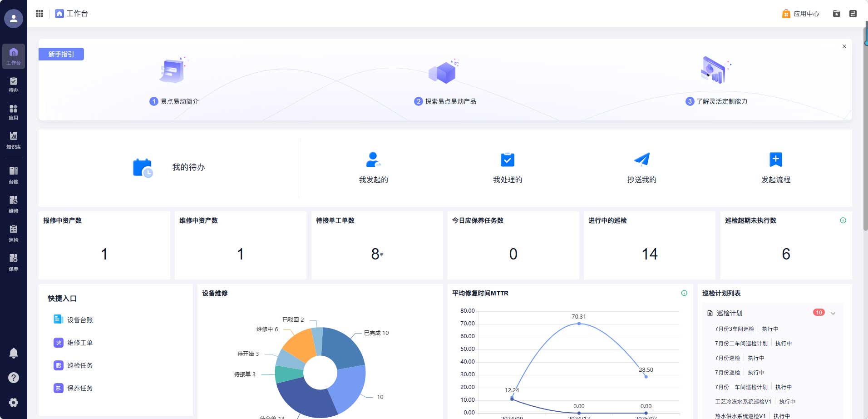Select 维修 from the sidebar menu
This screenshot has width=868, height=419.
[14, 204]
